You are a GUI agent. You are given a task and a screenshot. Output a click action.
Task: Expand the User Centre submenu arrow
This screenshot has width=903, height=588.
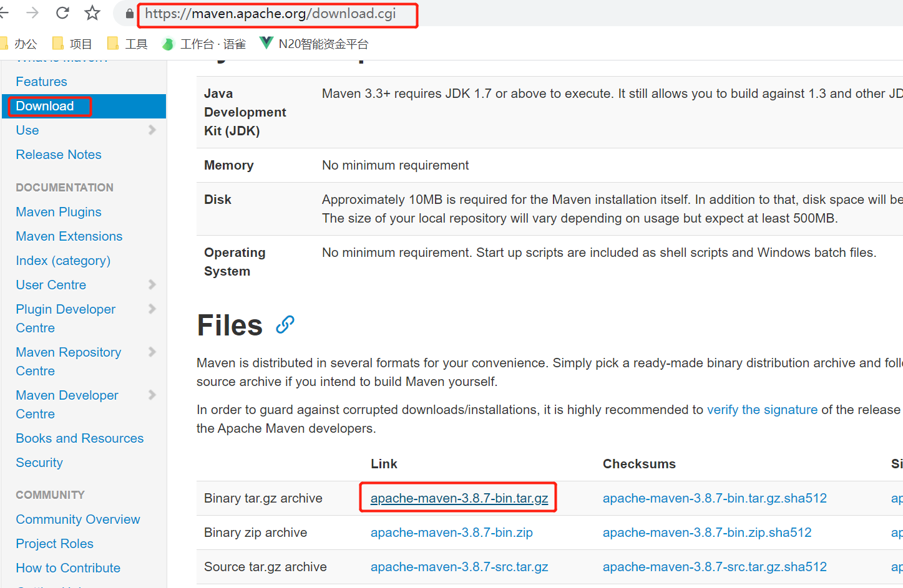pyautogui.click(x=152, y=284)
